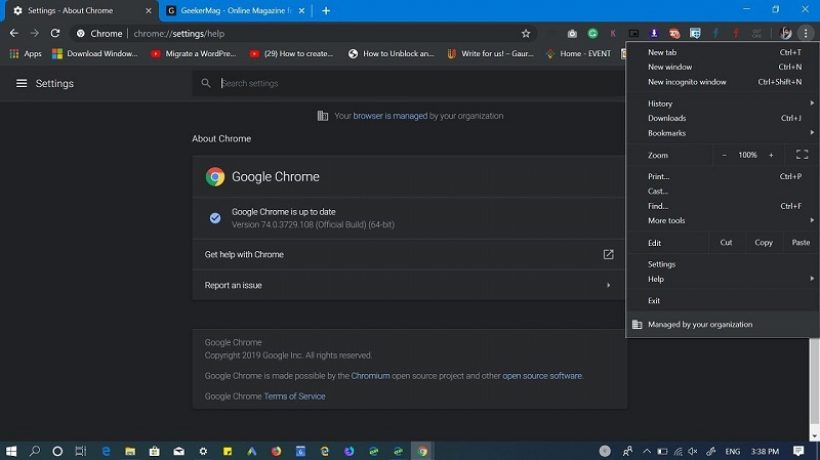Viewport: 820px width, 460px height.
Task: Choose Exit from the Chrome menu
Action: tap(724, 301)
